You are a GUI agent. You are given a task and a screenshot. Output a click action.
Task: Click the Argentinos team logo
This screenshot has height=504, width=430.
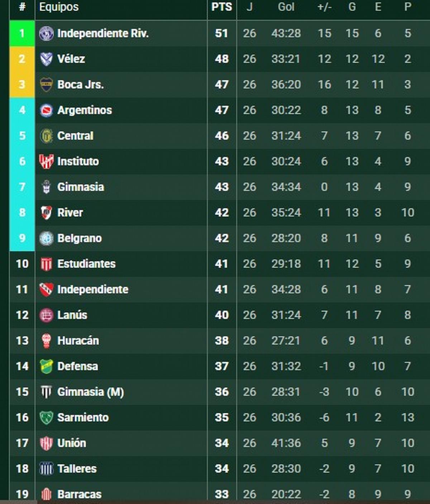(x=46, y=110)
